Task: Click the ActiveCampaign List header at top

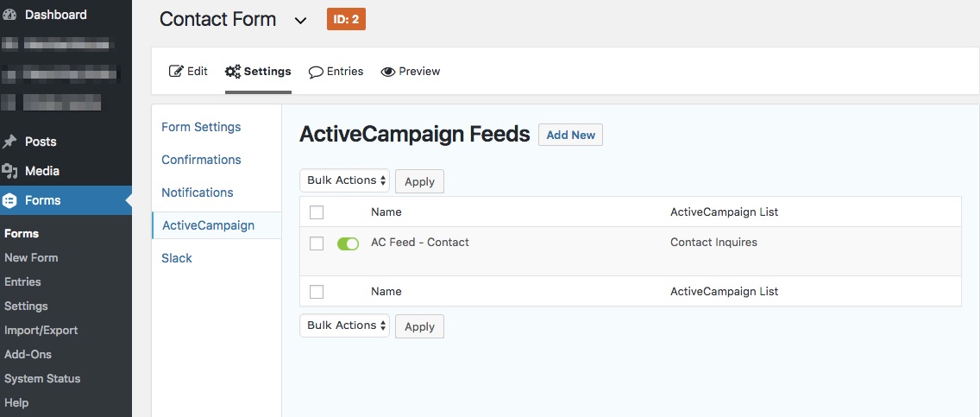Action: [x=725, y=212]
